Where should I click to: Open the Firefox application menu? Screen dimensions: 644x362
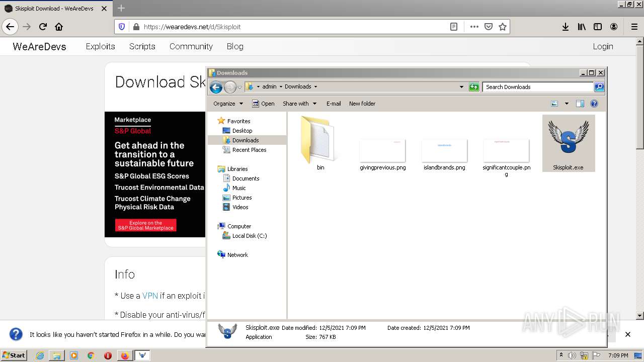pos(634,27)
